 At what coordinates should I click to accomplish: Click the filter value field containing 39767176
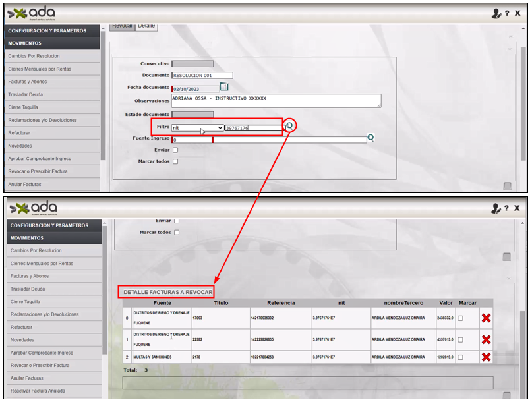(252, 128)
